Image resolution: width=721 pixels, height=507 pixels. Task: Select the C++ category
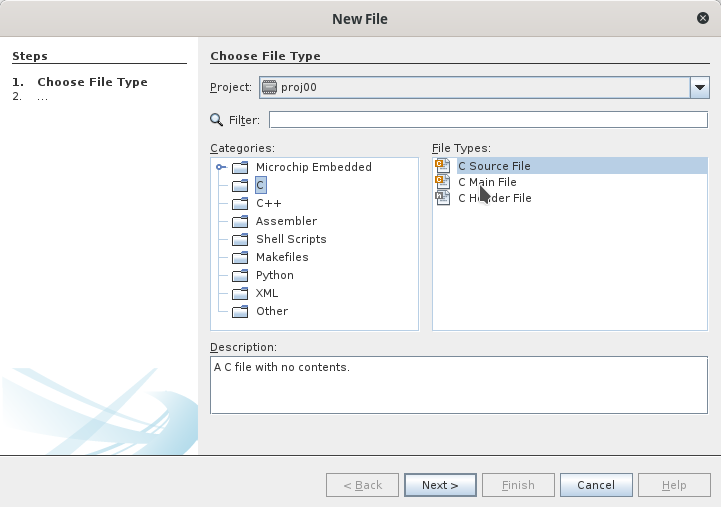269,203
